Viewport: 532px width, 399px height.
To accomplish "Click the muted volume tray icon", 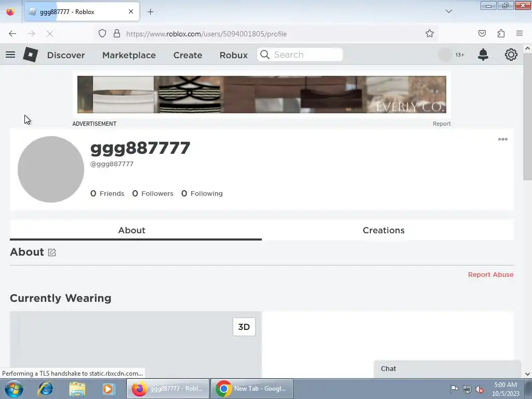I will (x=479, y=389).
